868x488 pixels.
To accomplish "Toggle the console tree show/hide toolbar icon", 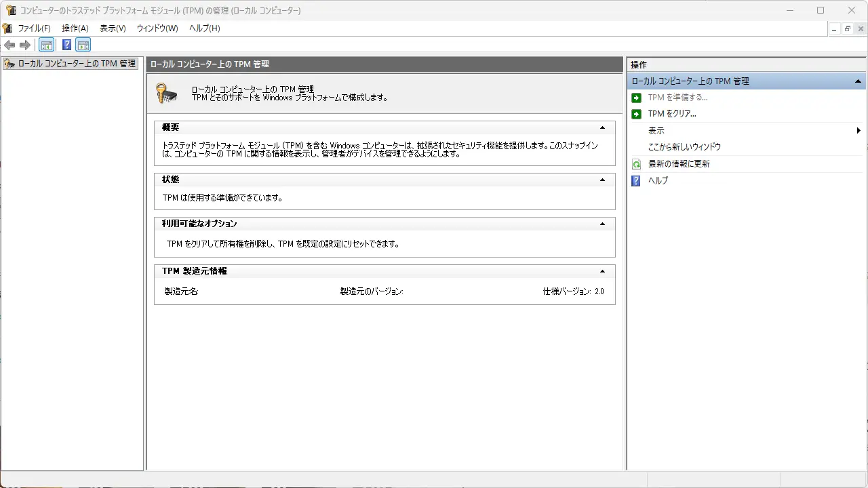I will click(47, 45).
